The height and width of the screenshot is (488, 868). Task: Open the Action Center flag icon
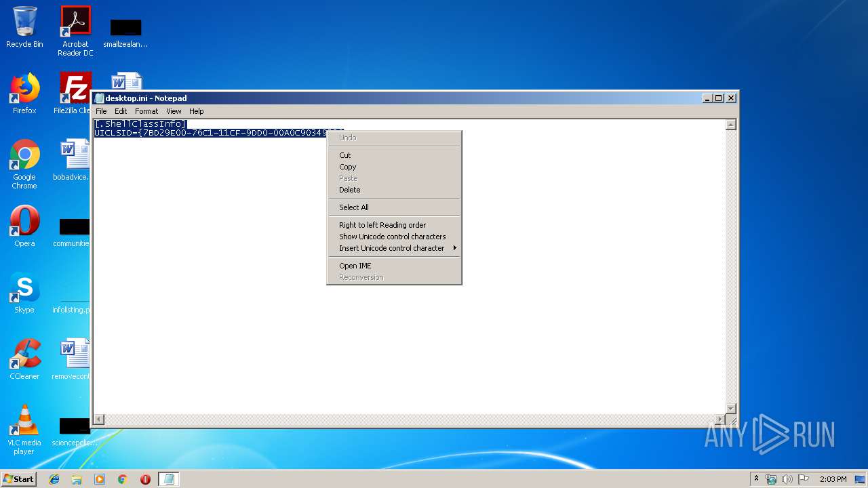click(804, 479)
